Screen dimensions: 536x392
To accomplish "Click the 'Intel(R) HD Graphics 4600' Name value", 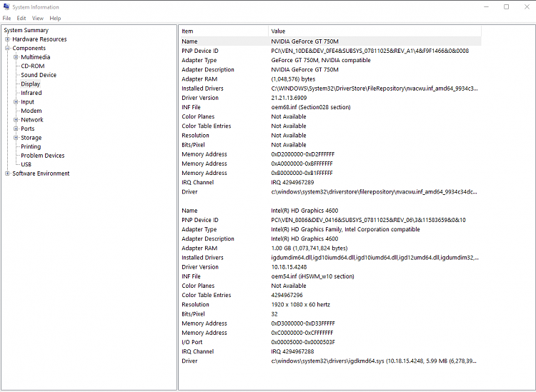I will 304,211.
